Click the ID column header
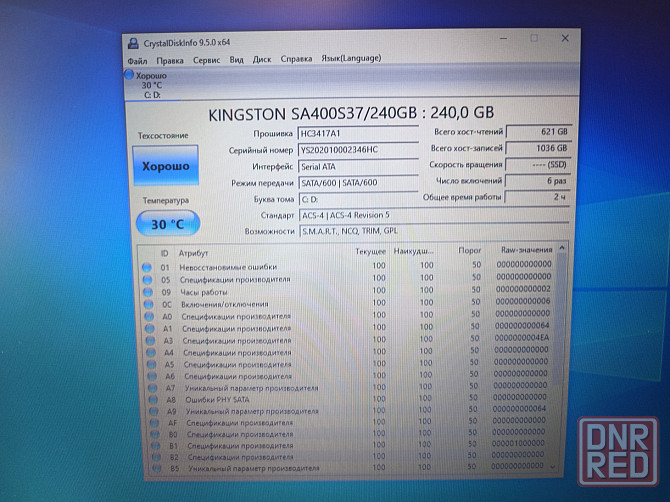Viewport: 670px width, 502px height. coord(165,253)
